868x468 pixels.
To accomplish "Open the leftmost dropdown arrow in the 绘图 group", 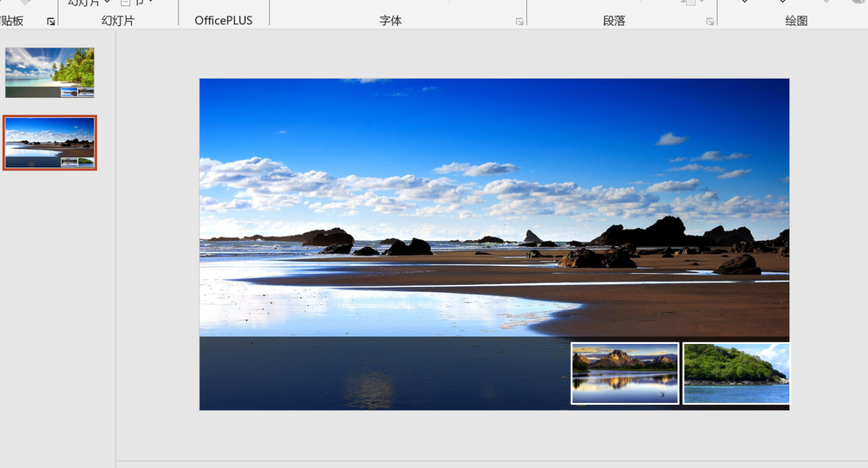I will (x=745, y=3).
